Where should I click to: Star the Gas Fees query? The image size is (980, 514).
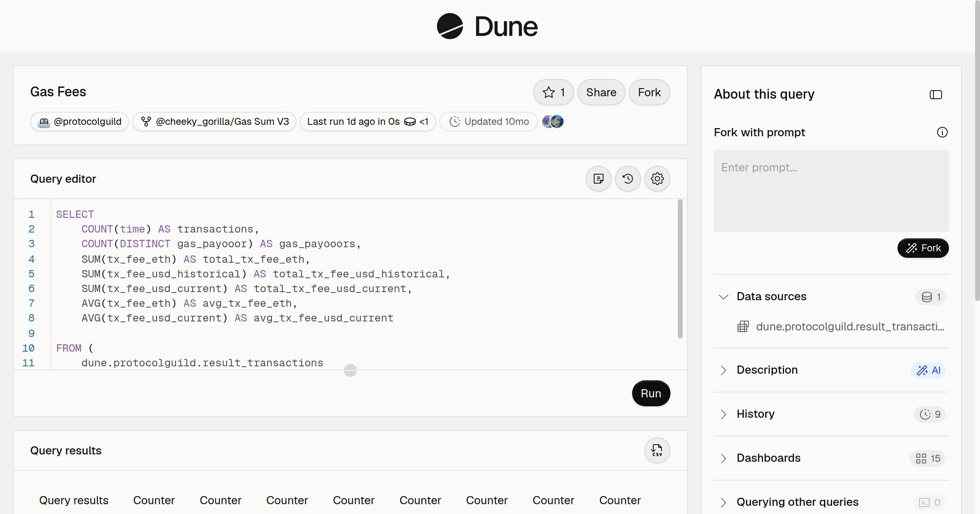553,92
